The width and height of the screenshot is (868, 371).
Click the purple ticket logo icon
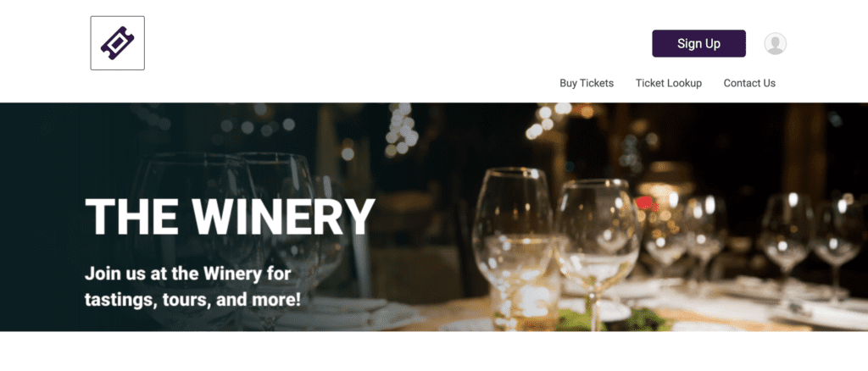point(117,43)
